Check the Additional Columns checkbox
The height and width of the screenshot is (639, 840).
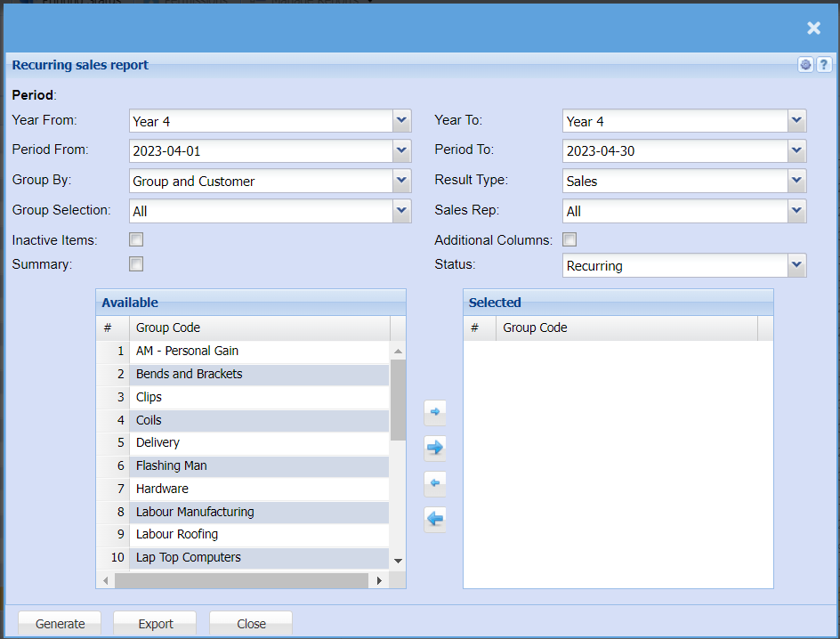tap(569, 239)
